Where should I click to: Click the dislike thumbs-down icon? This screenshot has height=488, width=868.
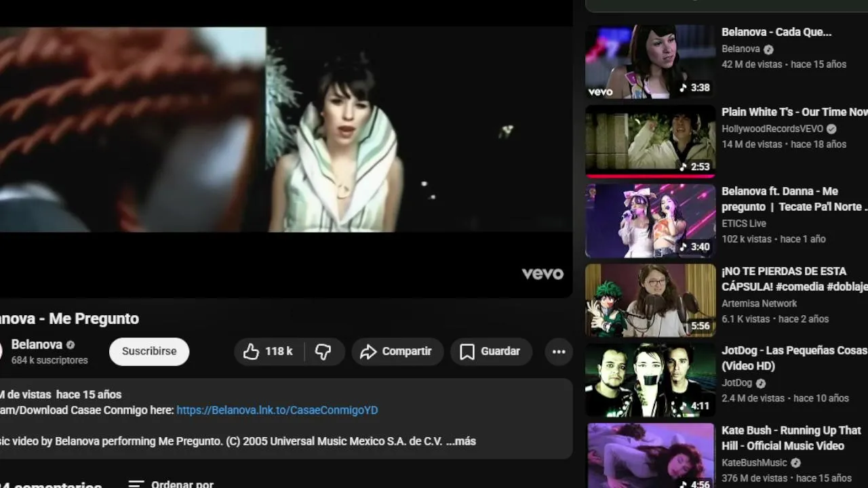323,351
